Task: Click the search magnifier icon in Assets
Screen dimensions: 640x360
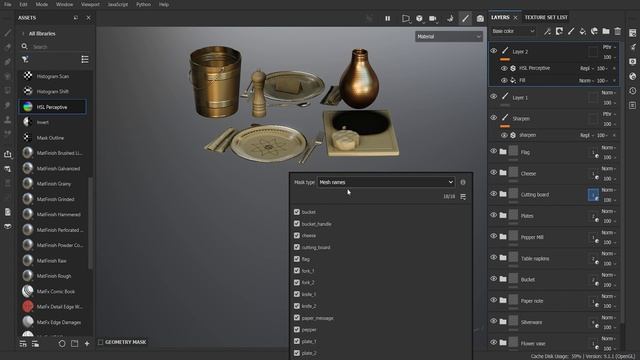Action: (x=24, y=47)
